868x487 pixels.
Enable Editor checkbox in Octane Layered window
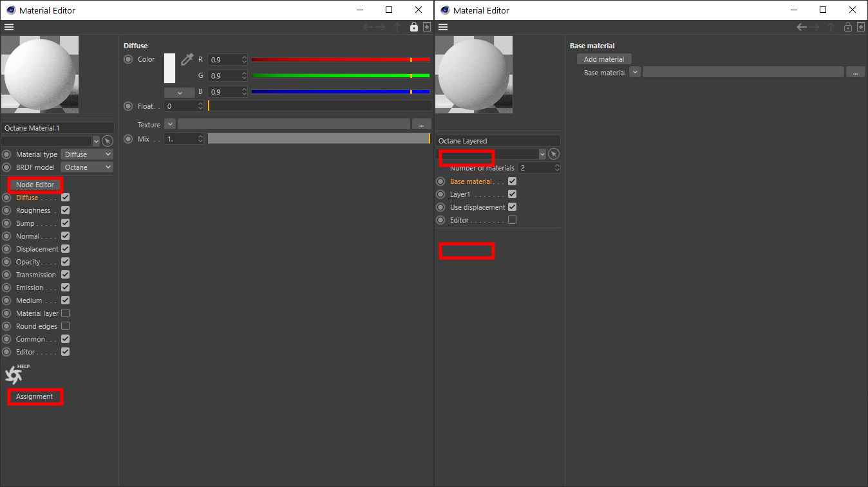(x=512, y=220)
